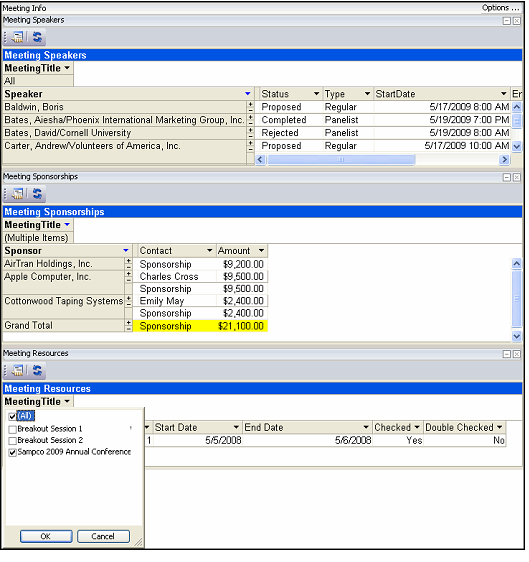529x562 pixels.
Task: Open MeetingTitle filter in Meeting Speakers
Action: coord(67,68)
